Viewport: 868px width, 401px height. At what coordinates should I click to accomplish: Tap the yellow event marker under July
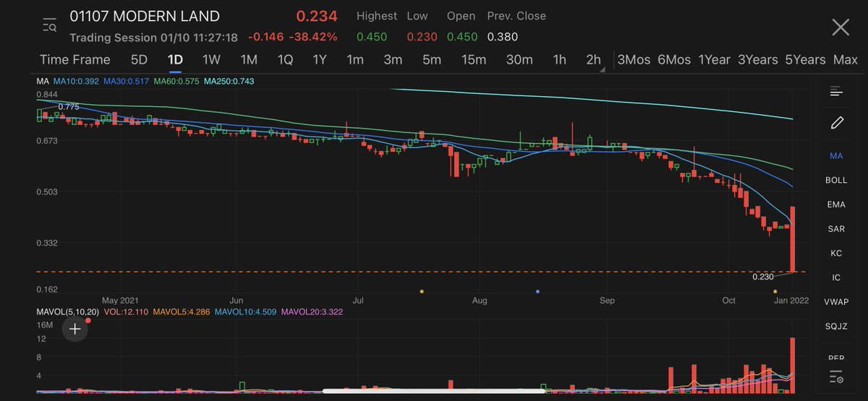421,291
